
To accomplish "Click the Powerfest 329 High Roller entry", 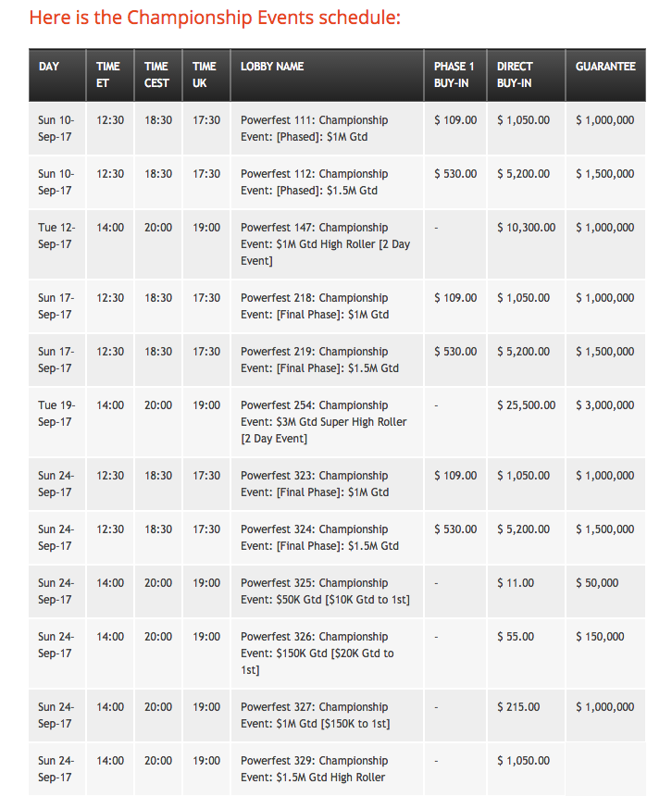I will tap(314, 769).
